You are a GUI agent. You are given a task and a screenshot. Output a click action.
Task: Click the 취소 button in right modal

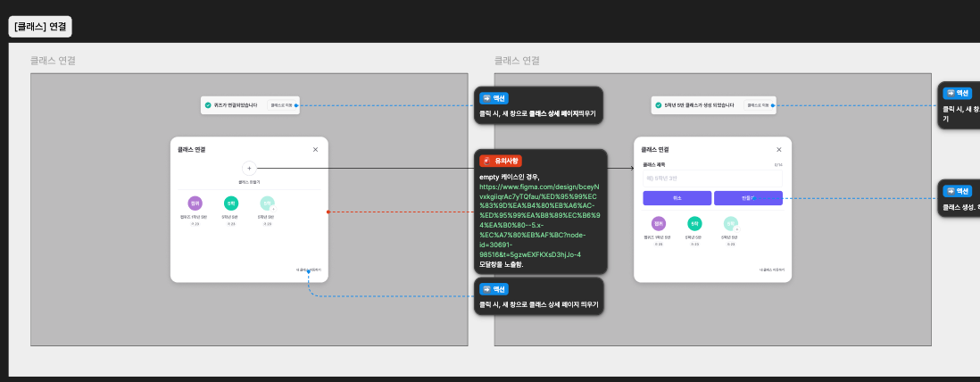pyautogui.click(x=677, y=198)
